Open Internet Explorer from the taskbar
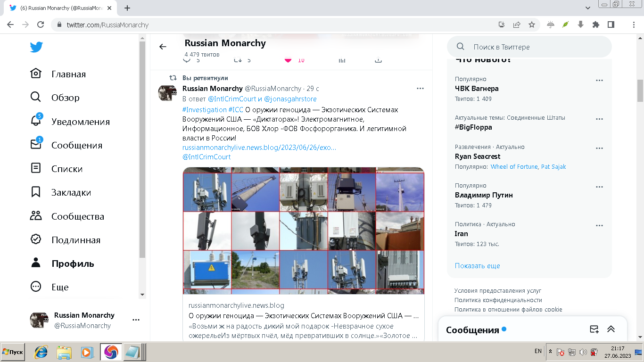This screenshot has height=362, width=644. 41,352
